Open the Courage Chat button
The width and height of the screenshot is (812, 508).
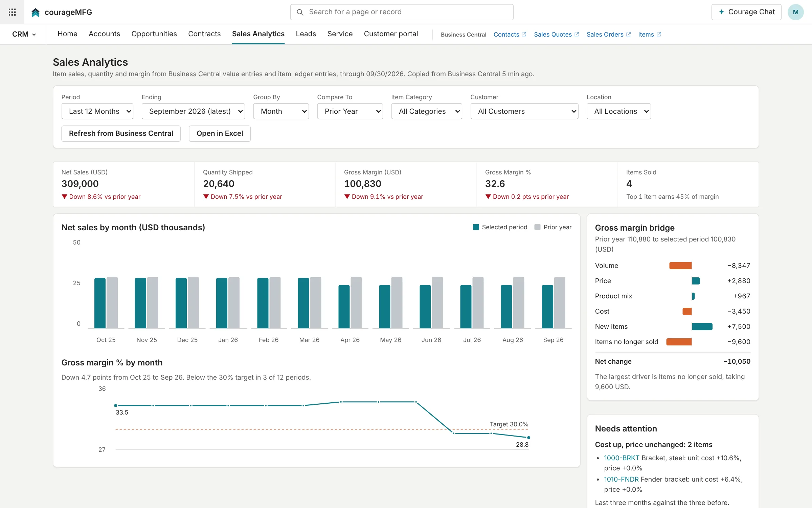click(x=746, y=12)
